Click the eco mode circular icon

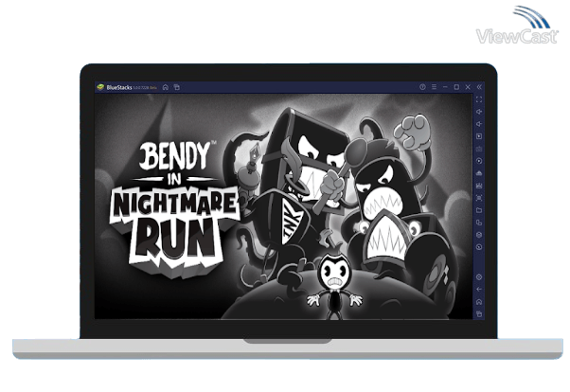(479, 247)
